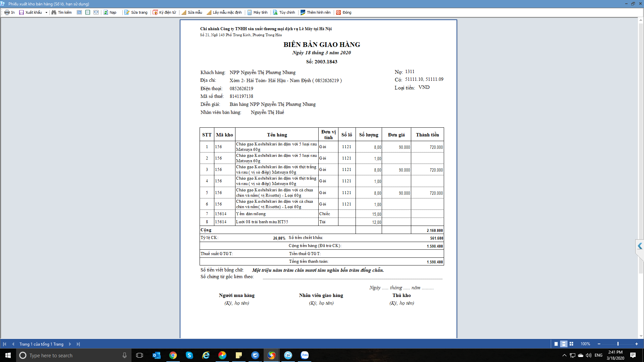This screenshot has width=644, height=362.
Task: Show hidden system tray icons
Action: 564,355
